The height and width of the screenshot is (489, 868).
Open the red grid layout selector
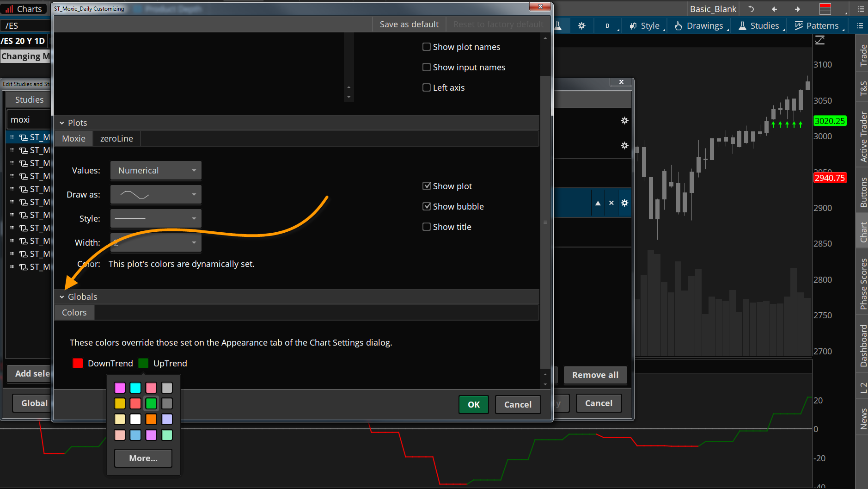(x=825, y=9)
